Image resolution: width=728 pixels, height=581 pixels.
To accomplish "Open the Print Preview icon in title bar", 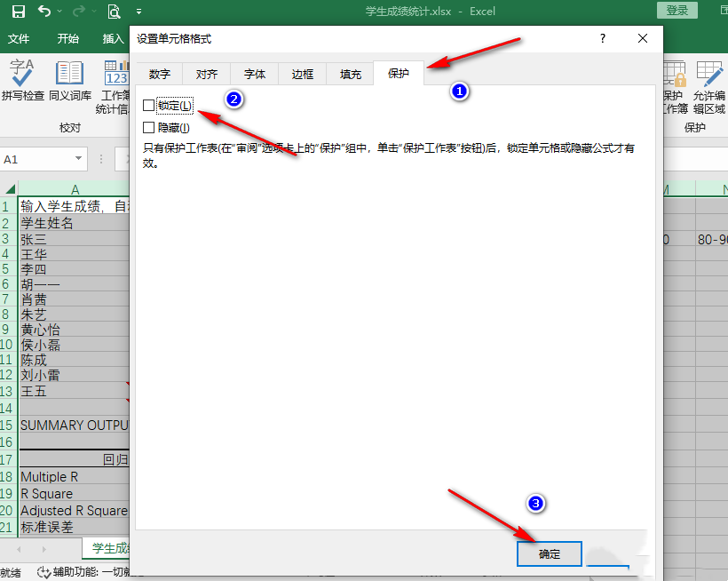I will (x=114, y=12).
